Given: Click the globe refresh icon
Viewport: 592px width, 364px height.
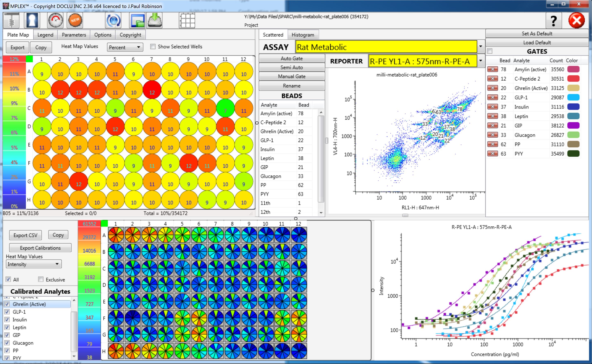Looking at the screenshot, I should pyautogui.click(x=113, y=20).
